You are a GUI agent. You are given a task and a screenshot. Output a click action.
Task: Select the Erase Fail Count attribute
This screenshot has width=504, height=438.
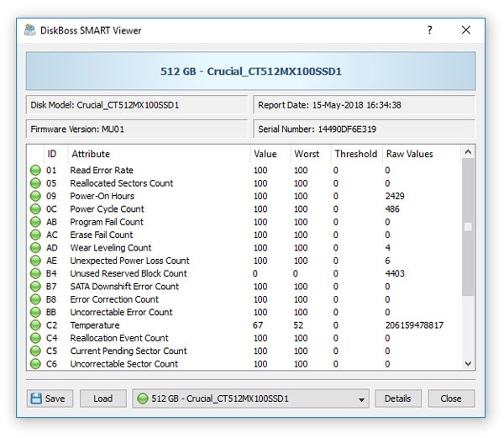point(102,235)
